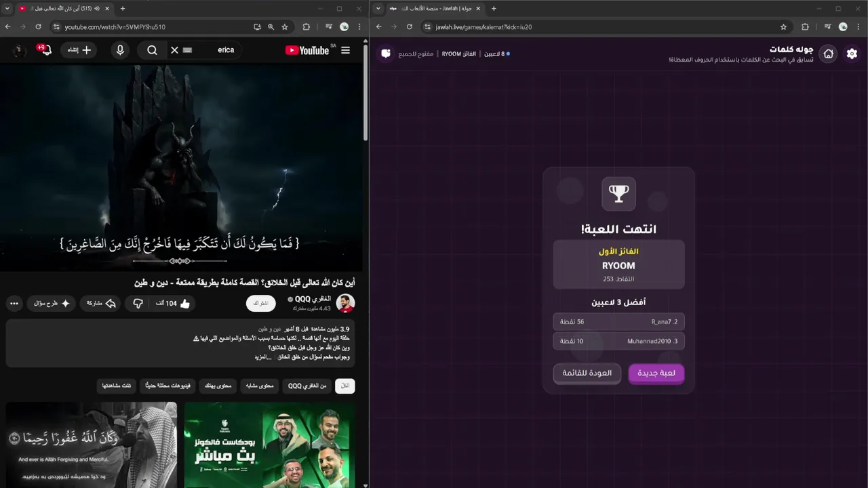Image resolution: width=868 pixels, height=488 pixels.
Task: Start new game with لعبة جديدة
Action: (656, 373)
